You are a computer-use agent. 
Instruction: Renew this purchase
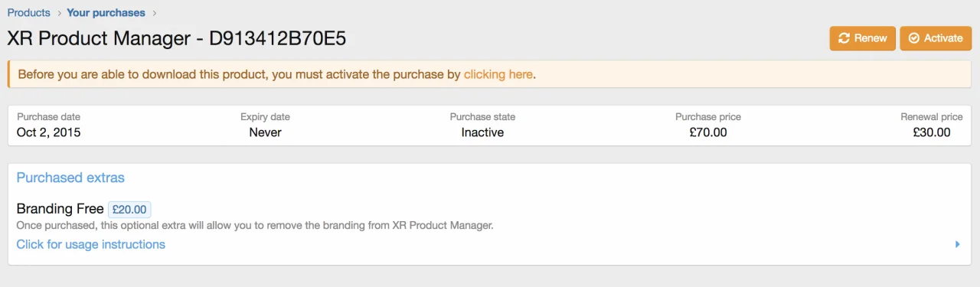tap(863, 38)
